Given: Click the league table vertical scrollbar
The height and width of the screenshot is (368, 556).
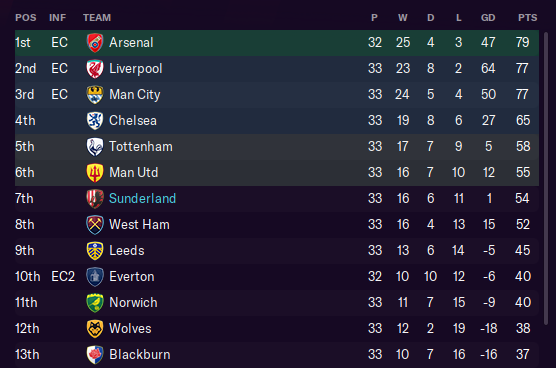Looking at the screenshot, I should (546, 177).
